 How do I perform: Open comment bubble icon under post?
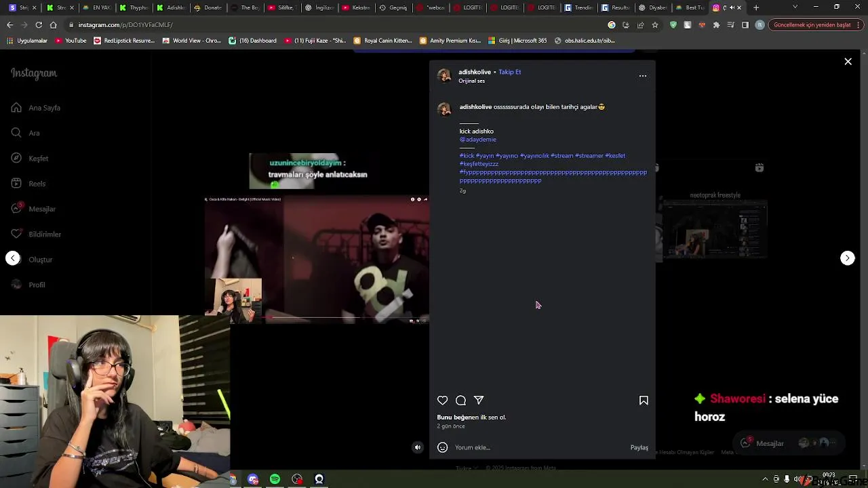pyautogui.click(x=460, y=401)
